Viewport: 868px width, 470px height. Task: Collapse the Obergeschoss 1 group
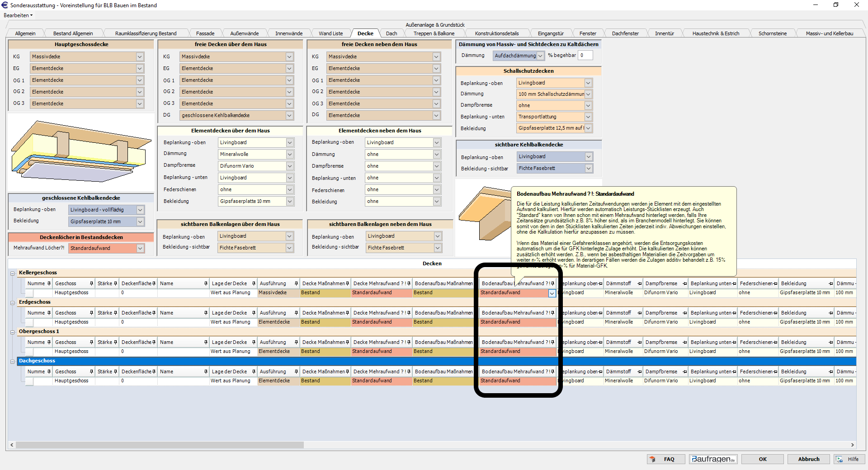13,332
